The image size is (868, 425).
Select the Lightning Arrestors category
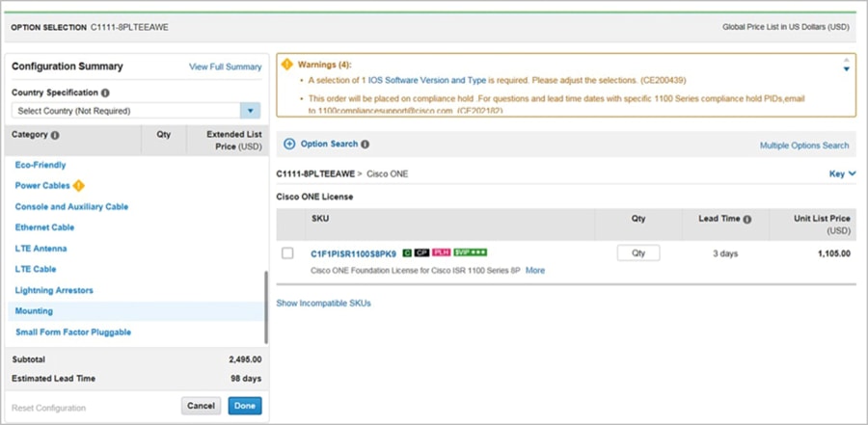[x=54, y=290]
